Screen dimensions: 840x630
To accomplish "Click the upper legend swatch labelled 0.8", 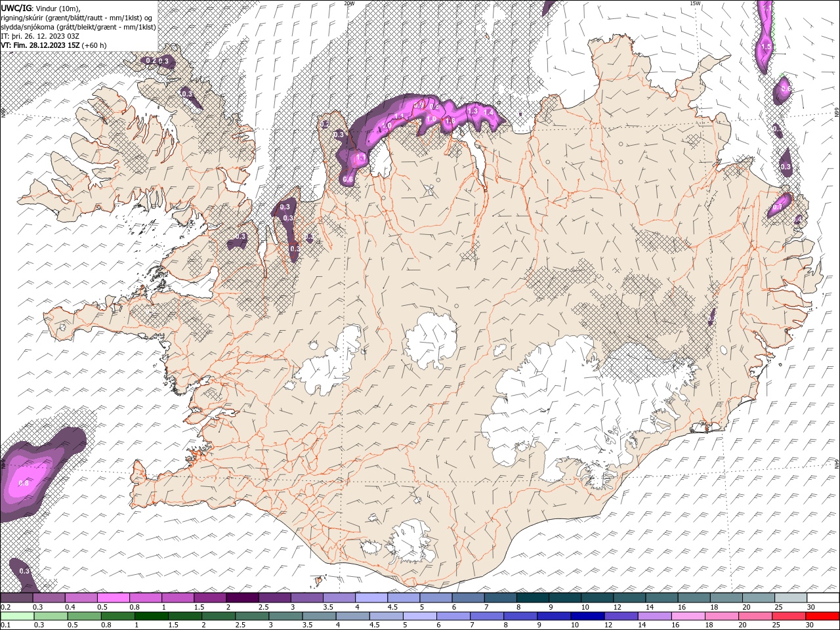I will click(x=145, y=598).
